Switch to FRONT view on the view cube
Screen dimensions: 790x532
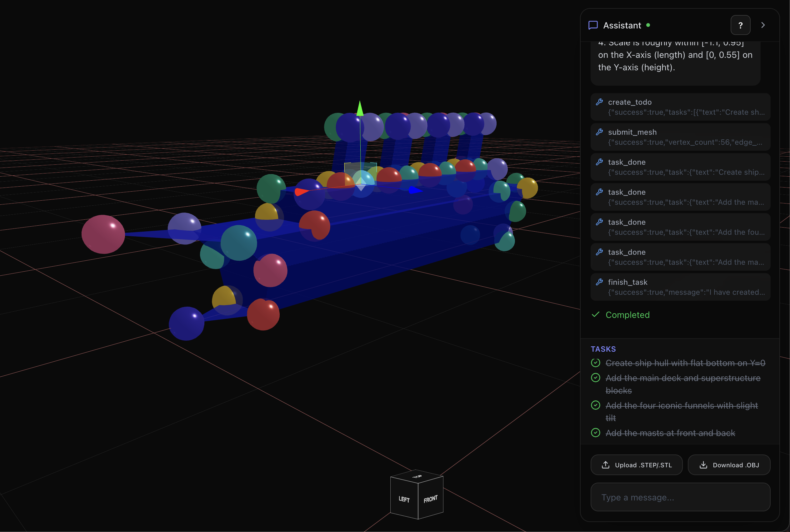point(430,499)
